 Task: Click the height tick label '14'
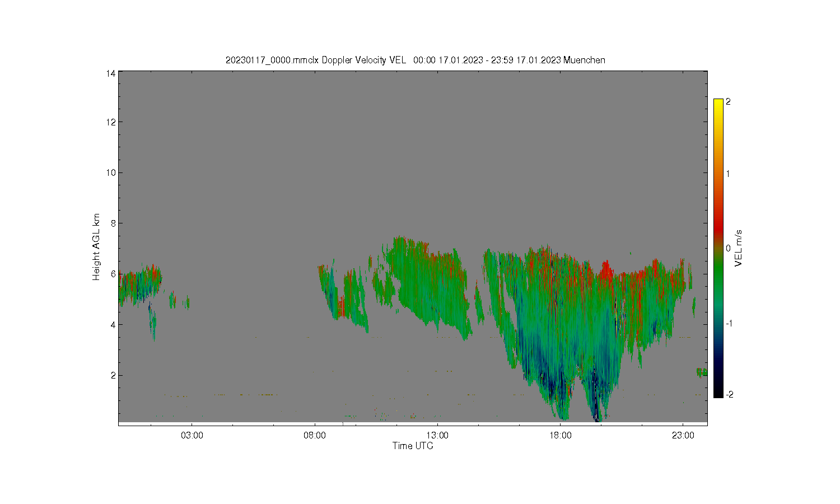111,73
